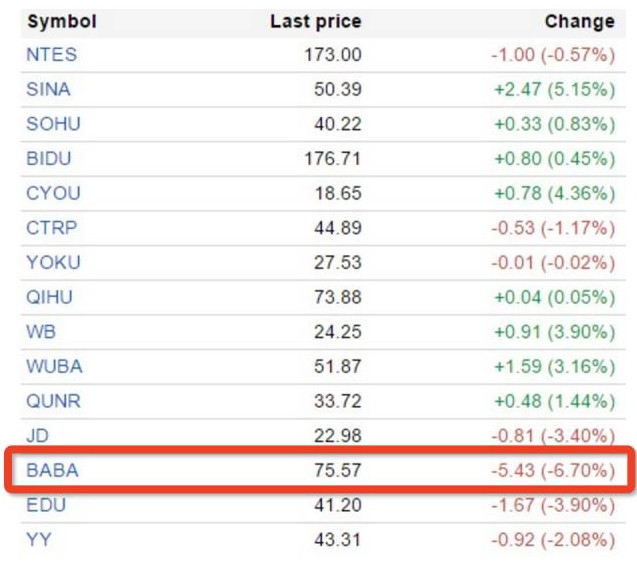Viewport: 637px width, 565px height.
Task: Sort by the Symbol column header
Action: tap(62, 22)
